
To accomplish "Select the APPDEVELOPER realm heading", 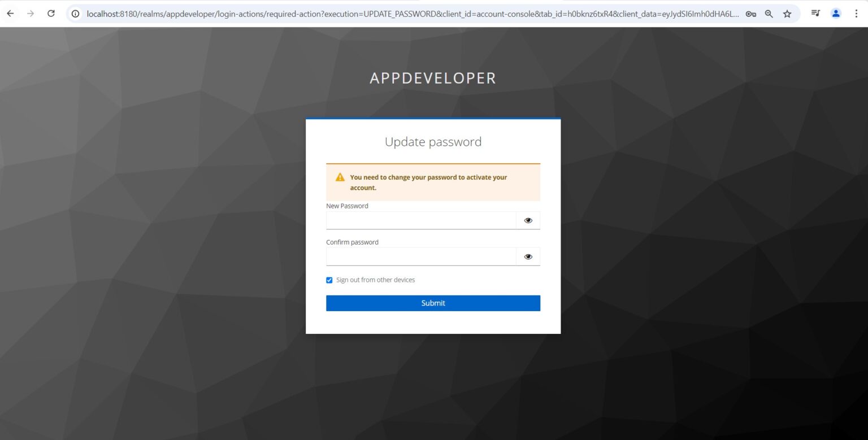I will click(x=433, y=78).
